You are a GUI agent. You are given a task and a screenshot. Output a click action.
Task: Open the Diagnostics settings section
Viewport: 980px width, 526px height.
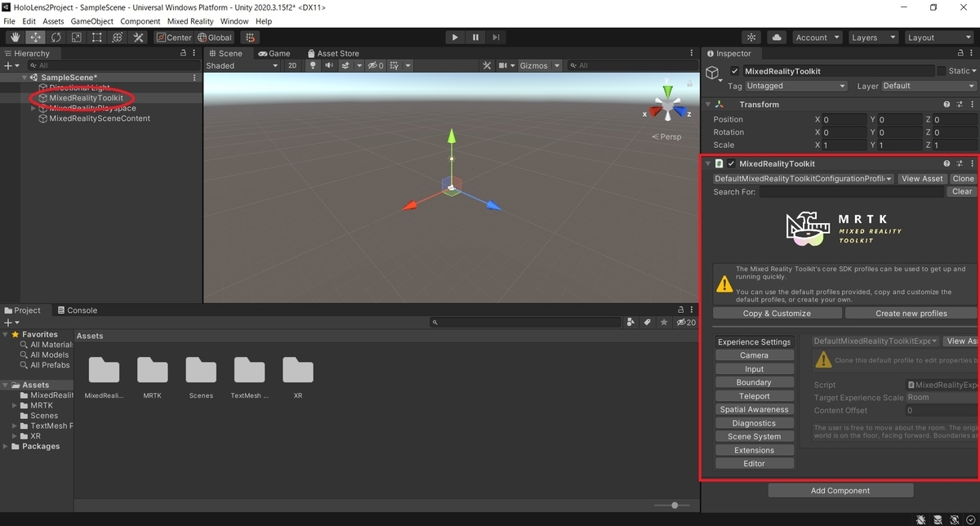click(x=754, y=423)
